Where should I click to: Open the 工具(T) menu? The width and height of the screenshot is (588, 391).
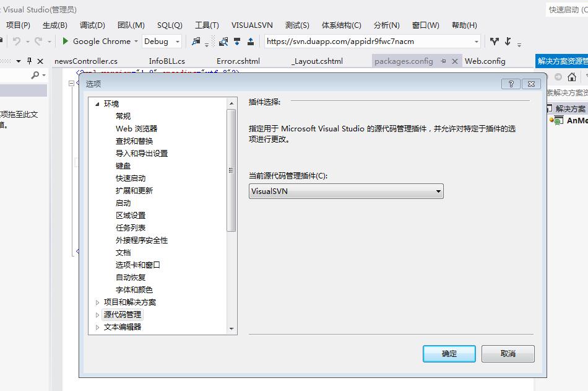coord(207,25)
